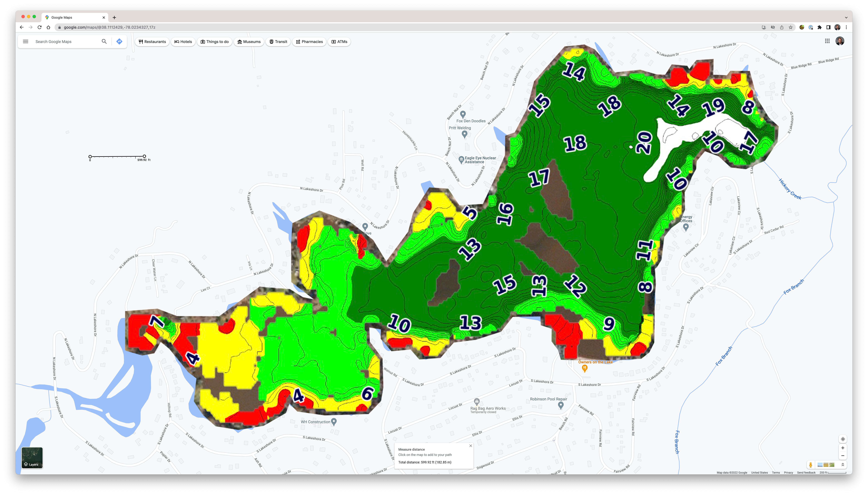Filter map by Museums

[249, 41]
